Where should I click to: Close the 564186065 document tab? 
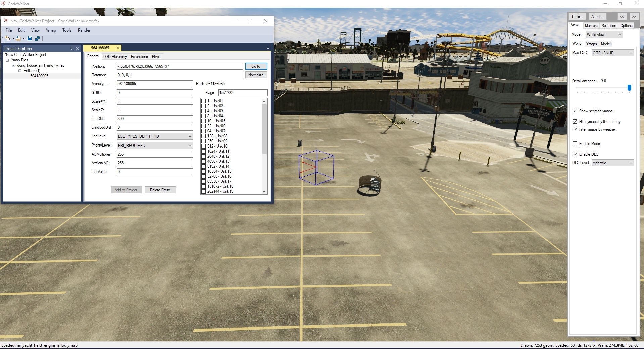click(x=118, y=48)
